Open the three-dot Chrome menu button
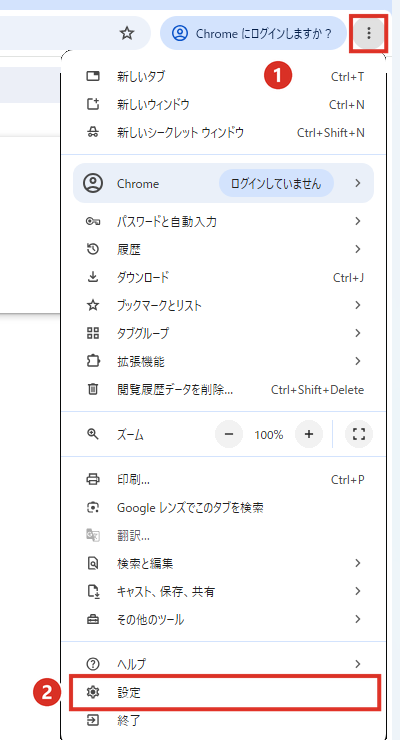The image size is (400, 740). [x=369, y=33]
